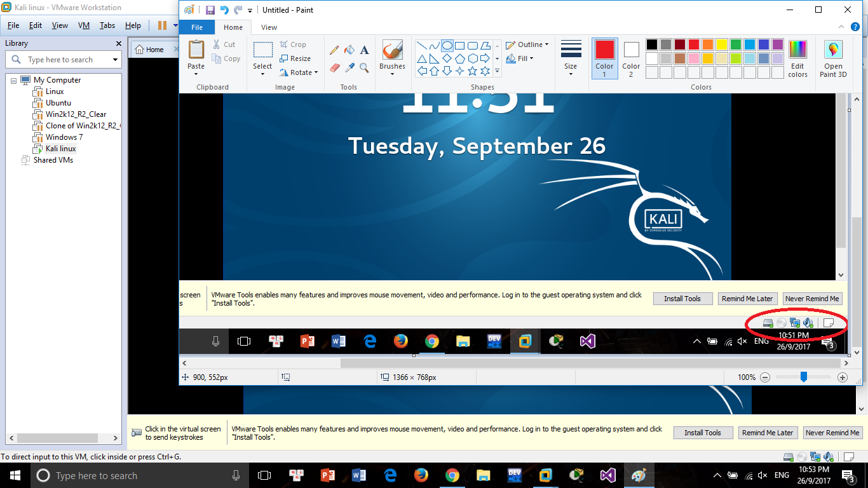This screenshot has width=868, height=488.
Task: Click the Redo arrow in Paint title bar
Action: (x=238, y=10)
